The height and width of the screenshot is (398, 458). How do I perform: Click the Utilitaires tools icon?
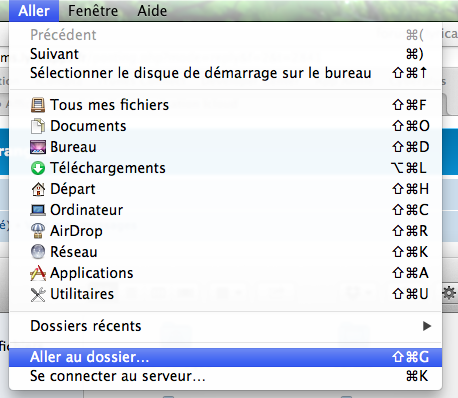pos(38,294)
